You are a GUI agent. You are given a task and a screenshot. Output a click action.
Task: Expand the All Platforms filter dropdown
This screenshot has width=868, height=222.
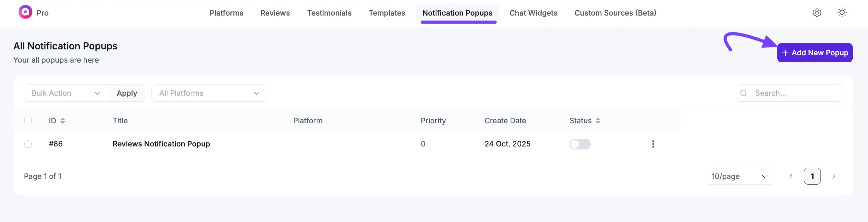point(210,93)
